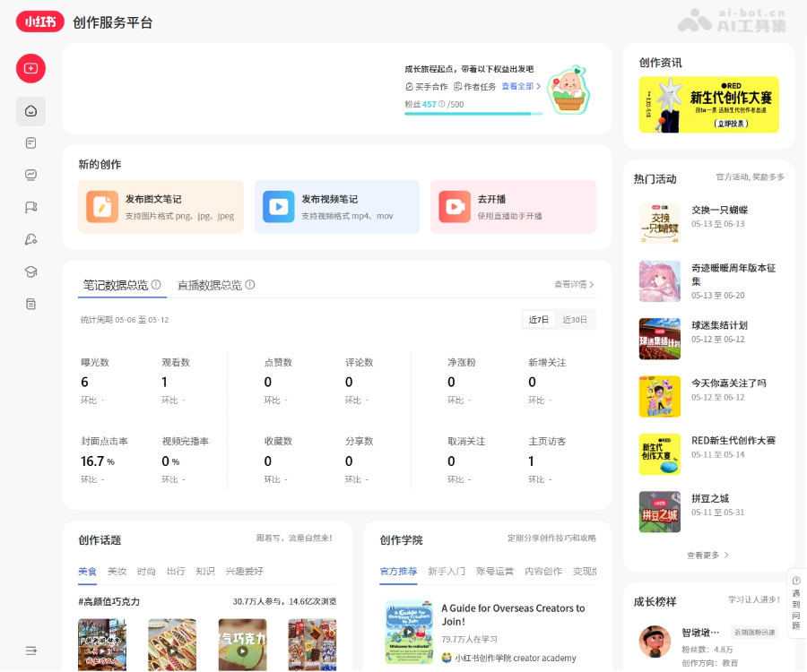Expand the sidebar with the bottom menu icon
Screen dimensions: 807x672
click(30, 650)
